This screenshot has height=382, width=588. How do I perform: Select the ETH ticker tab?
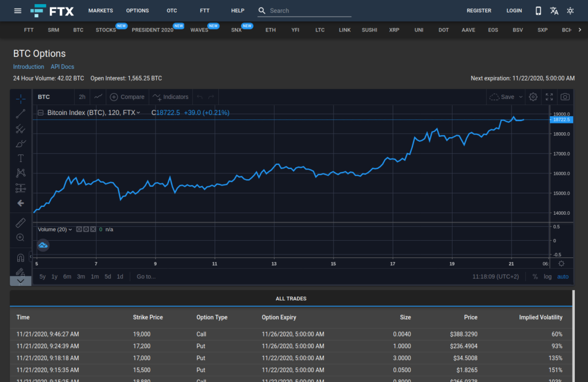[x=270, y=30]
